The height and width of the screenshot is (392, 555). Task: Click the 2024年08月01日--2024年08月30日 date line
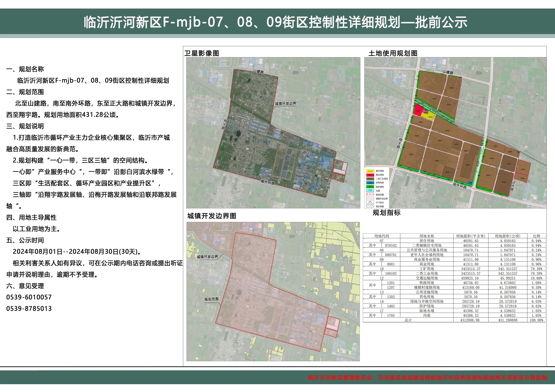click(x=77, y=252)
